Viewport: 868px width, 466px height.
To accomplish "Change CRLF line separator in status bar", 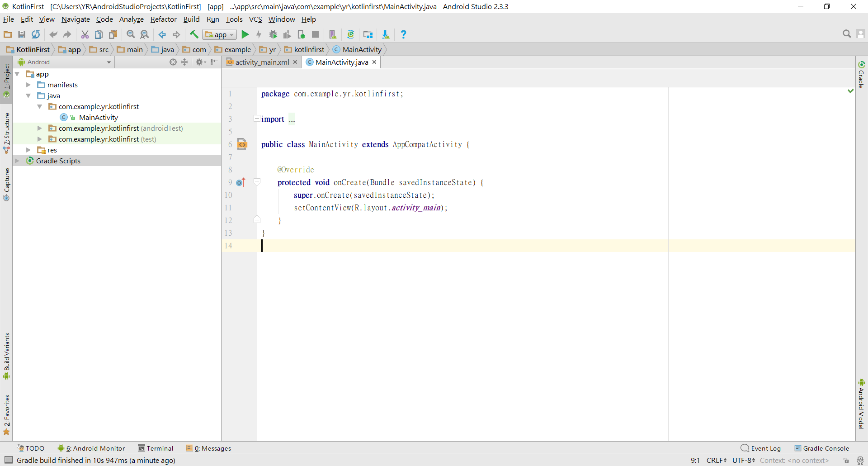I will pos(717,460).
